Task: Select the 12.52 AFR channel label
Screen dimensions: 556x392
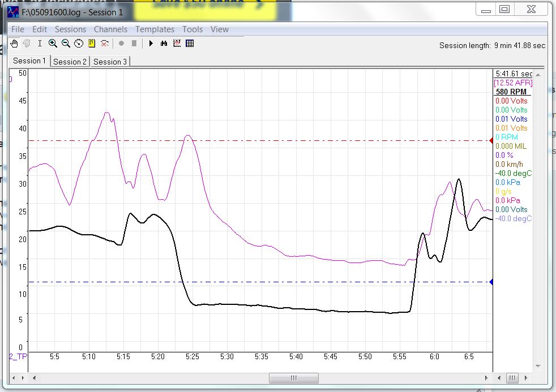Action: (512, 83)
